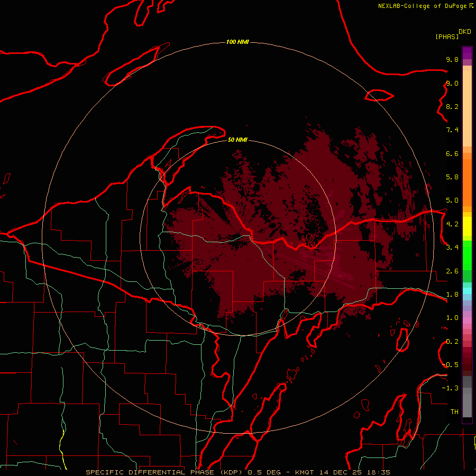This screenshot has height=476, width=476.
Task: Click the -0.5 legend value
Action: coord(450,365)
